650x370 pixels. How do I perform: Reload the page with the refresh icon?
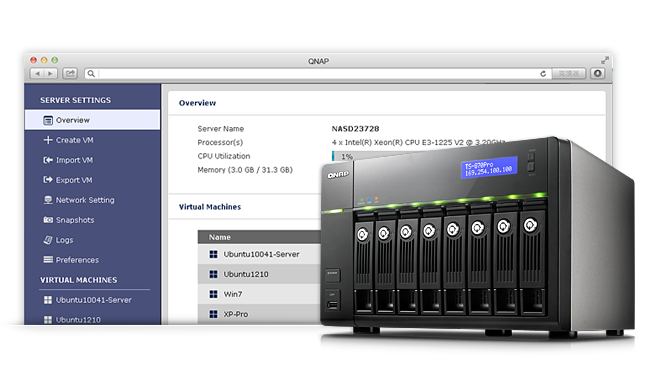pos(543,74)
